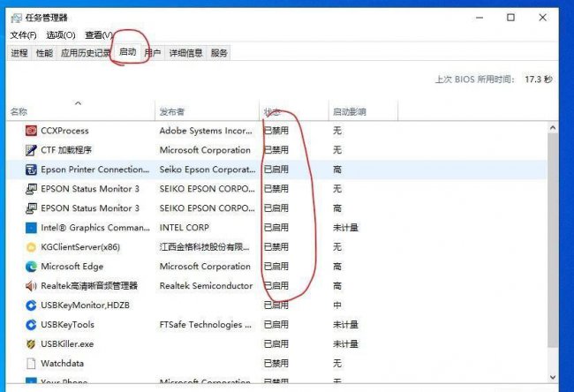
Task: Open the 选项(O) menu
Action: click(61, 35)
